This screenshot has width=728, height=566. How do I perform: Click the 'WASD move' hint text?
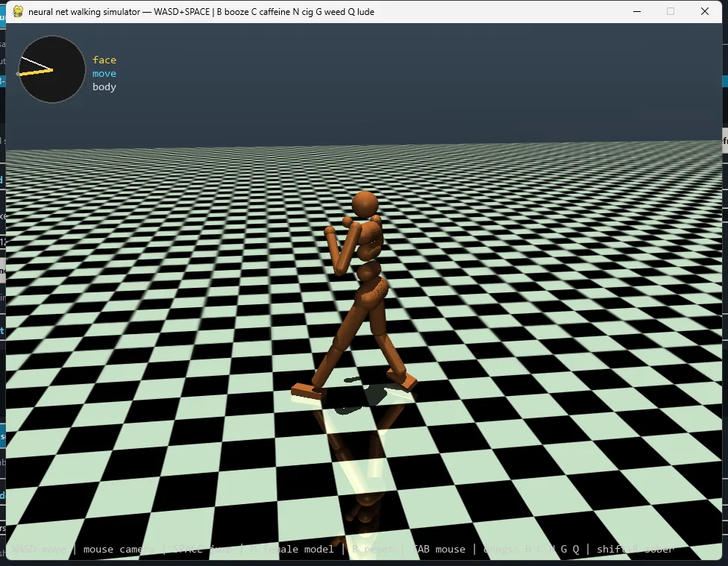click(x=39, y=550)
